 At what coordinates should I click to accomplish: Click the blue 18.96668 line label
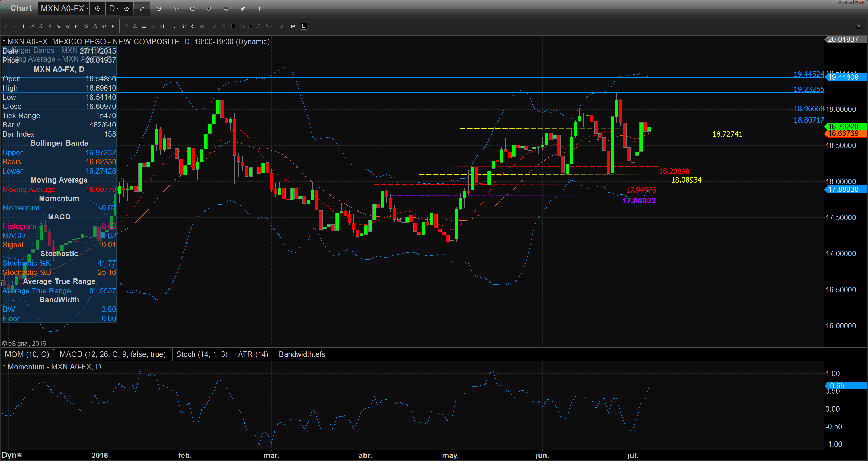coord(809,108)
